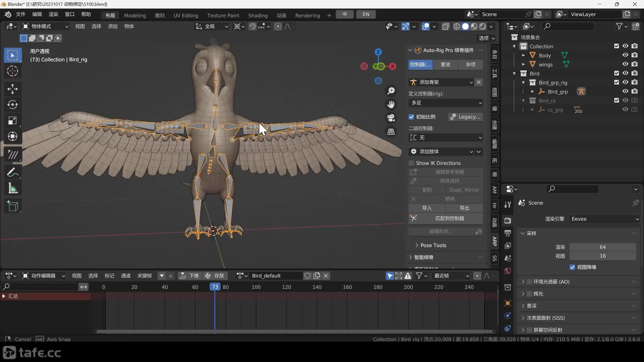Enable 辉光 bloom checkbox

[529, 294]
